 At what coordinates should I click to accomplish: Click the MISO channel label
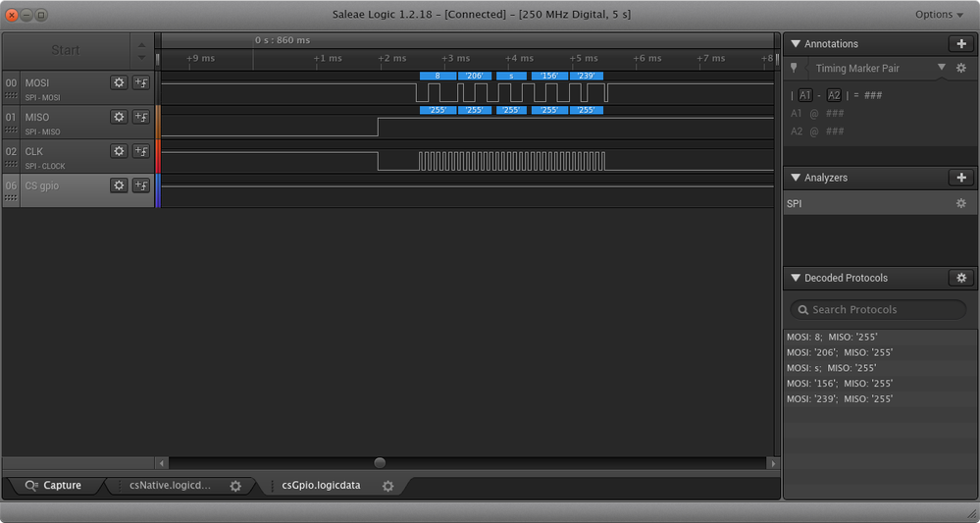(37, 117)
